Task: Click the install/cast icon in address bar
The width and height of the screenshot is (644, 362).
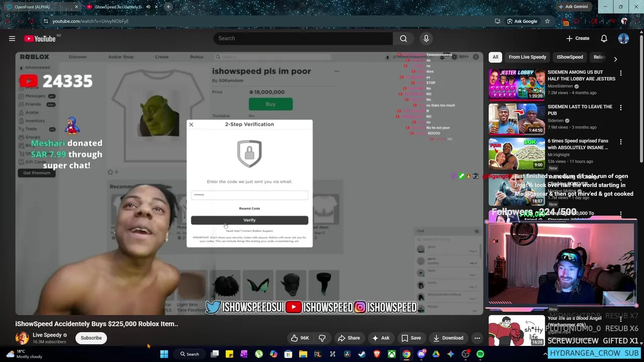Action: click(x=498, y=21)
